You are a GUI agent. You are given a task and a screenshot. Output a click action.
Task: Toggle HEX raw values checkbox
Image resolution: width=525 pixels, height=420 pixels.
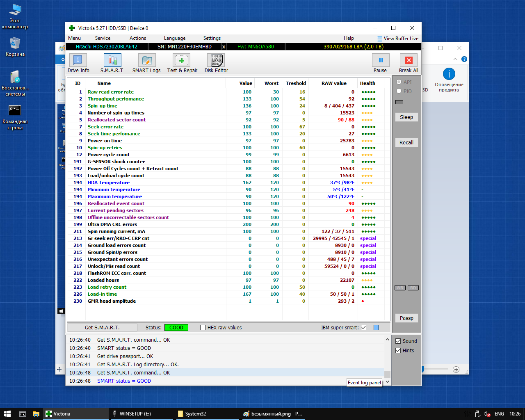(203, 327)
